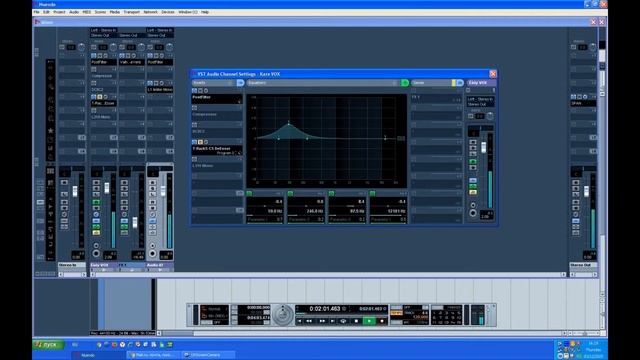Click the fast forward transport button
The width and height of the screenshot is (640, 360).
click(322, 321)
